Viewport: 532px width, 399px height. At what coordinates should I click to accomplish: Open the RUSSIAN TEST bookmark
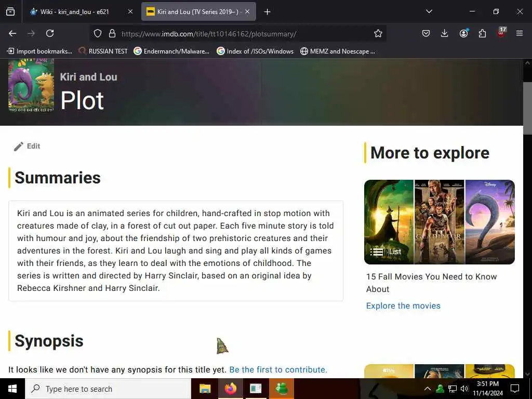point(103,51)
